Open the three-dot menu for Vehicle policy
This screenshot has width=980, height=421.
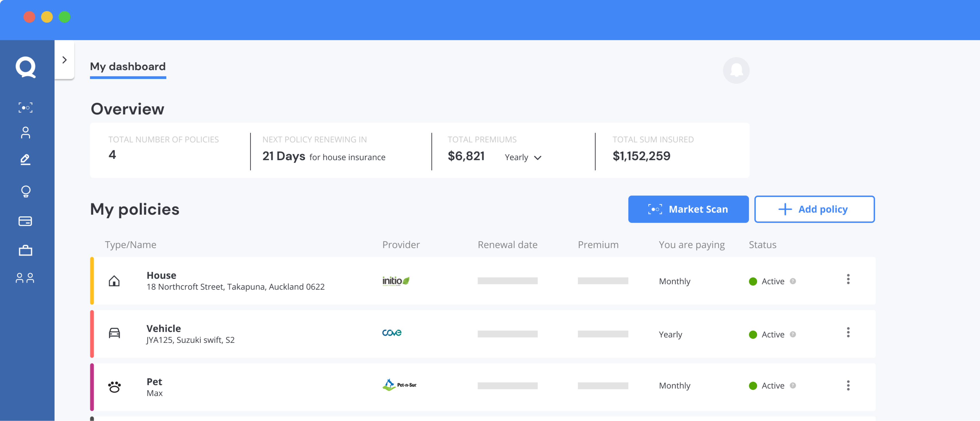848,332
